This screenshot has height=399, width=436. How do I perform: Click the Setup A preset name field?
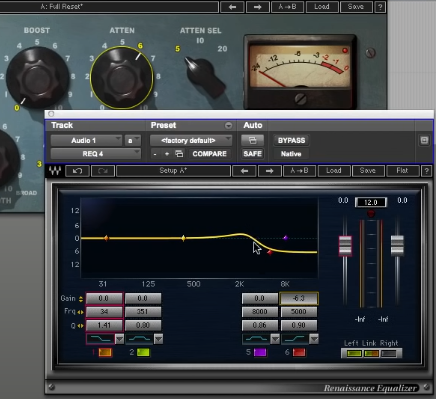point(173,171)
